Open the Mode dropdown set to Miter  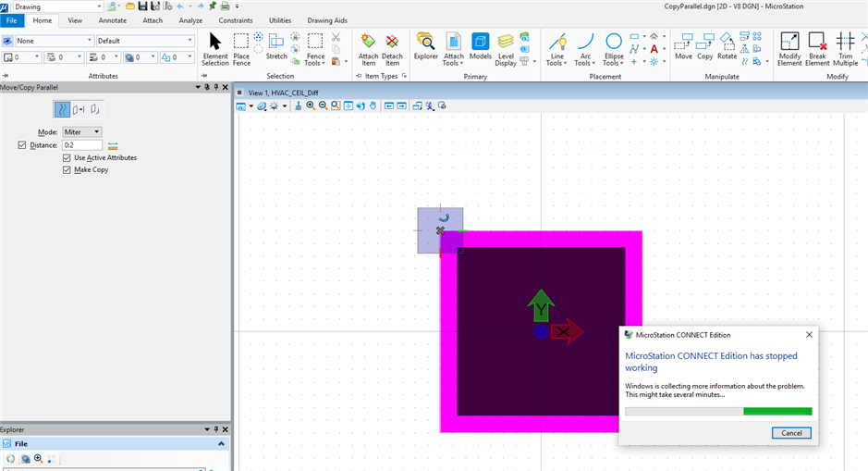[x=81, y=132]
